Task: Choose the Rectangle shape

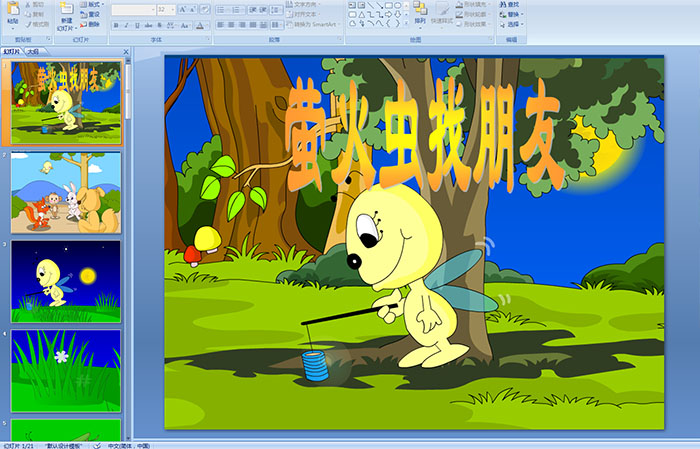Action: 389,5
